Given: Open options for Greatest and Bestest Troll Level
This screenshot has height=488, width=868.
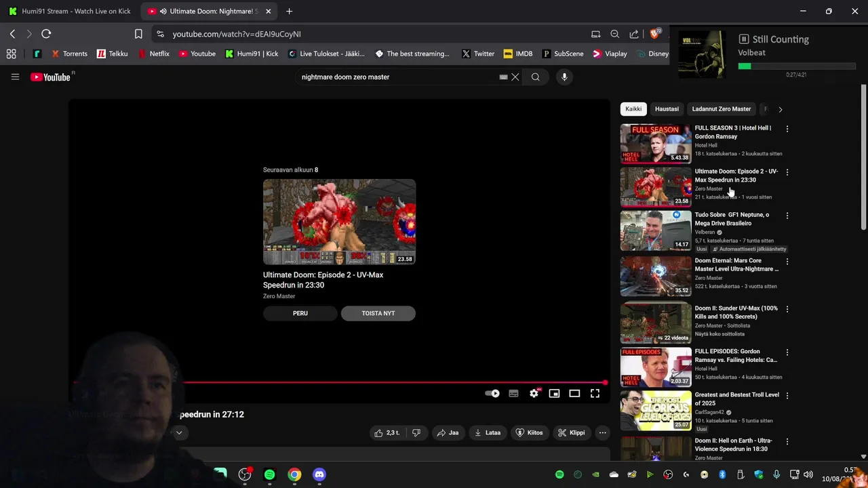Looking at the screenshot, I should pos(787,396).
